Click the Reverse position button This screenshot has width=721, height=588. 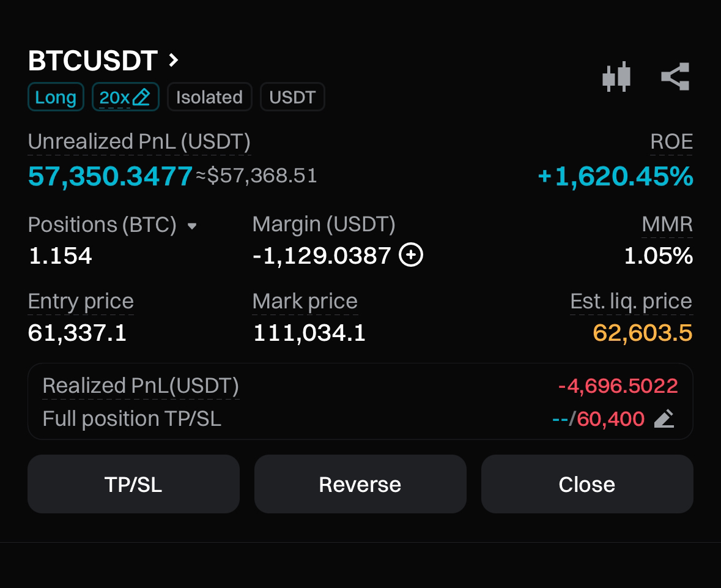pyautogui.click(x=360, y=484)
